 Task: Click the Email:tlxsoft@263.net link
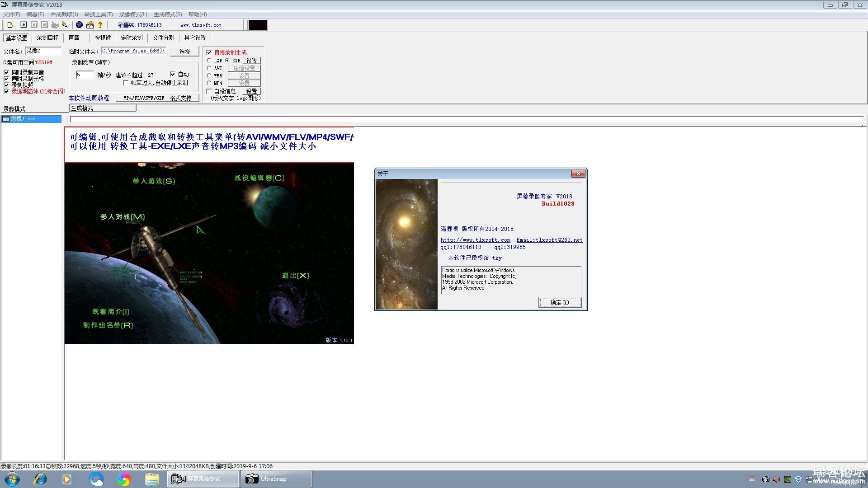pos(549,240)
